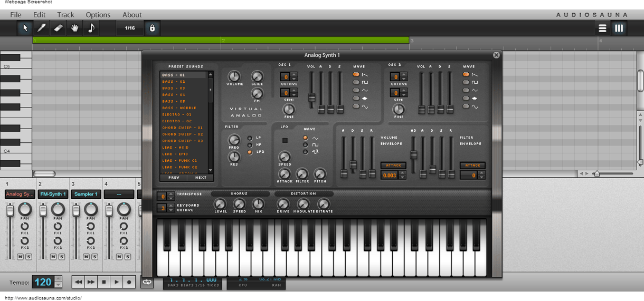The image size is (644, 301).
Task: Increase volume envelope attack value 0.003
Action: [402, 173]
